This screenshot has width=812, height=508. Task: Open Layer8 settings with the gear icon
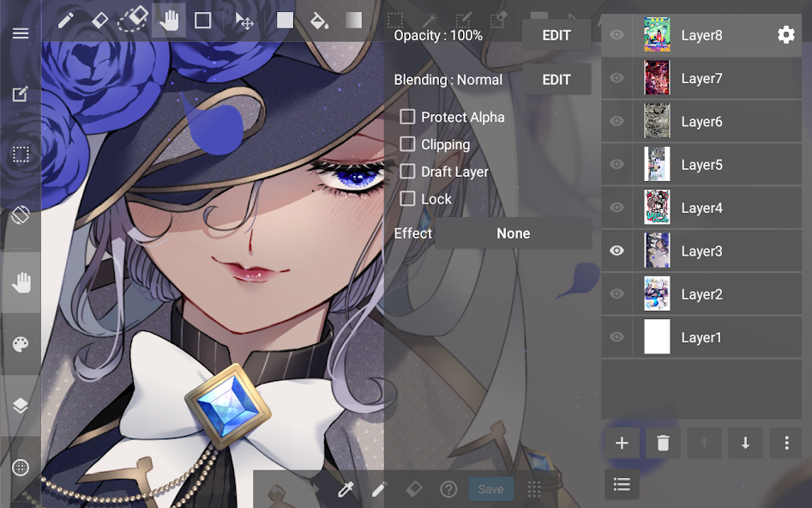point(785,35)
